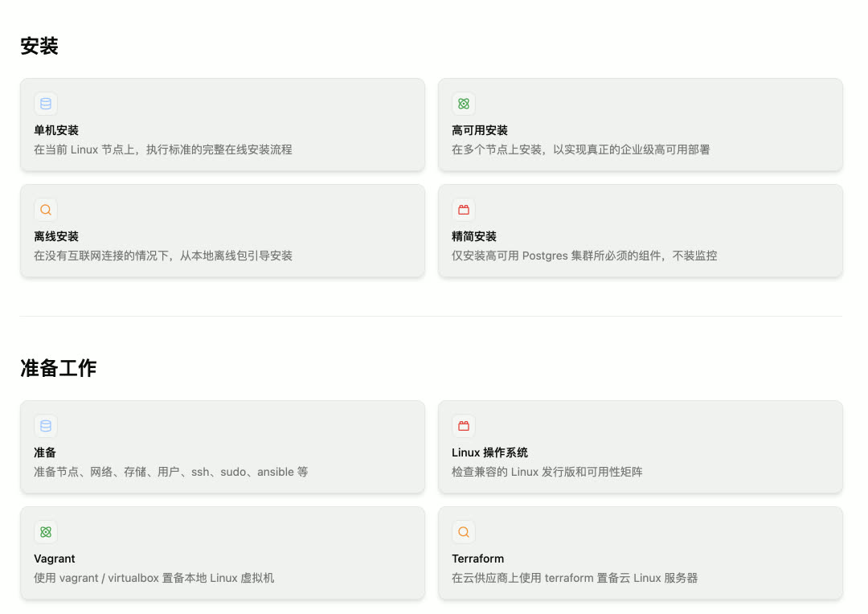Click the orange magnifier icon above 离线安装

[x=46, y=210]
